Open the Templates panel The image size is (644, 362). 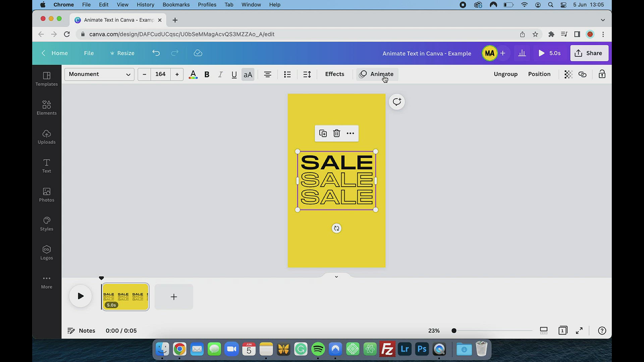(47, 79)
